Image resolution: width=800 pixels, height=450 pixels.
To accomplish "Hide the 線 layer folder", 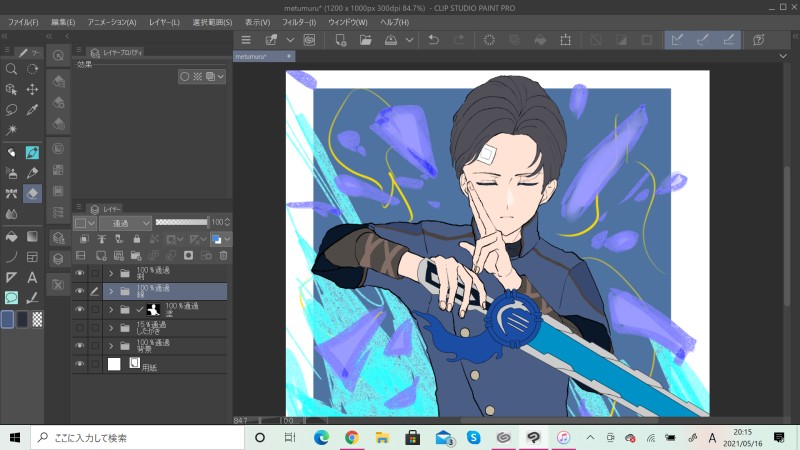I will click(80, 291).
